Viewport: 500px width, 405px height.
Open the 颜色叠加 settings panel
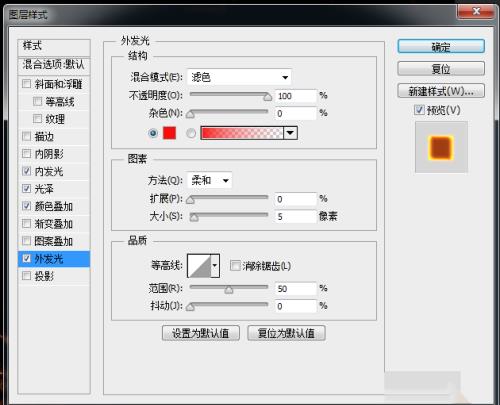(x=54, y=206)
